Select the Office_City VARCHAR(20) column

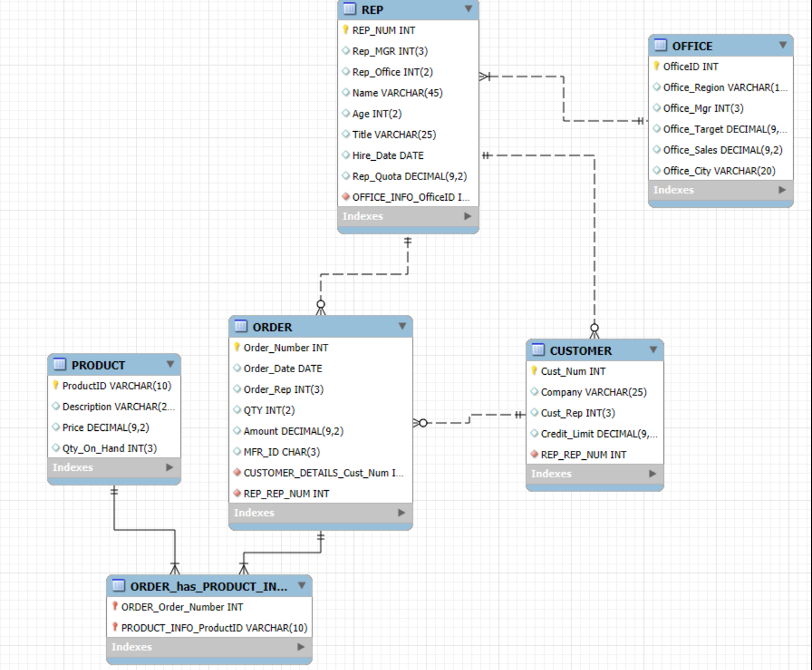pos(719,171)
